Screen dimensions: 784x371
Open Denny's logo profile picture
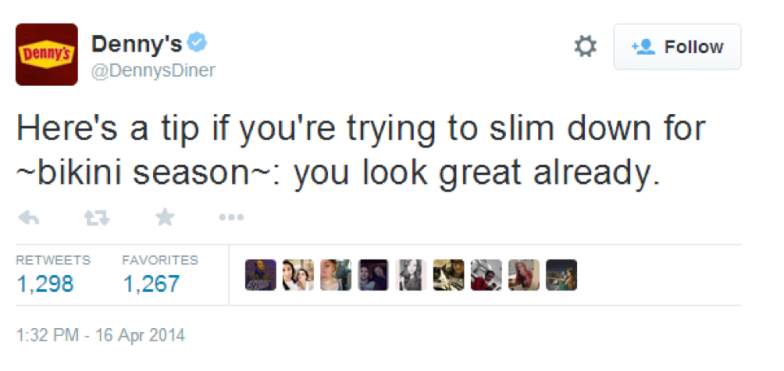46,54
